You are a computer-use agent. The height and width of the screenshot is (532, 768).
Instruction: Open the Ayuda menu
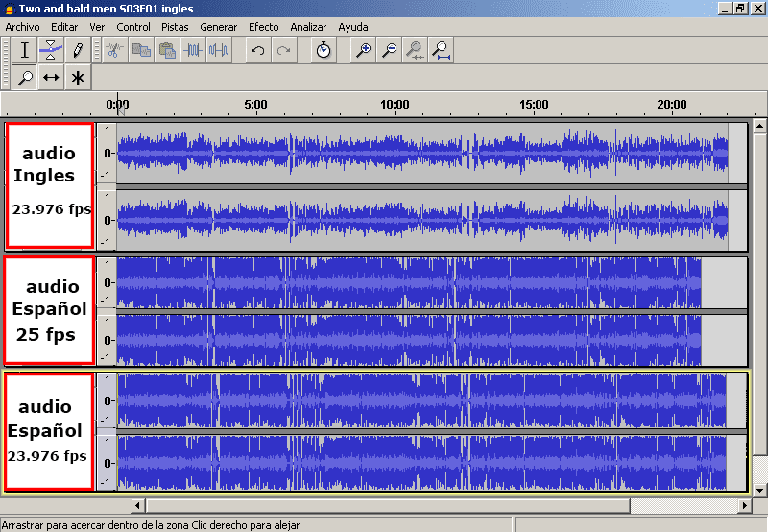[x=352, y=27]
